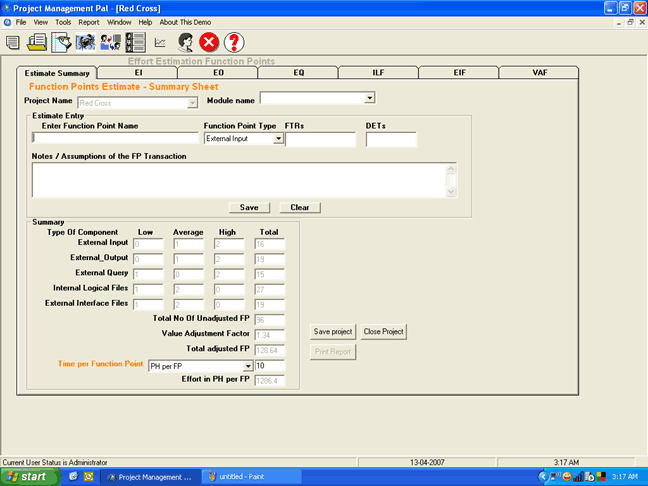
Task: Switch to the VAF tab
Action: [x=538, y=73]
